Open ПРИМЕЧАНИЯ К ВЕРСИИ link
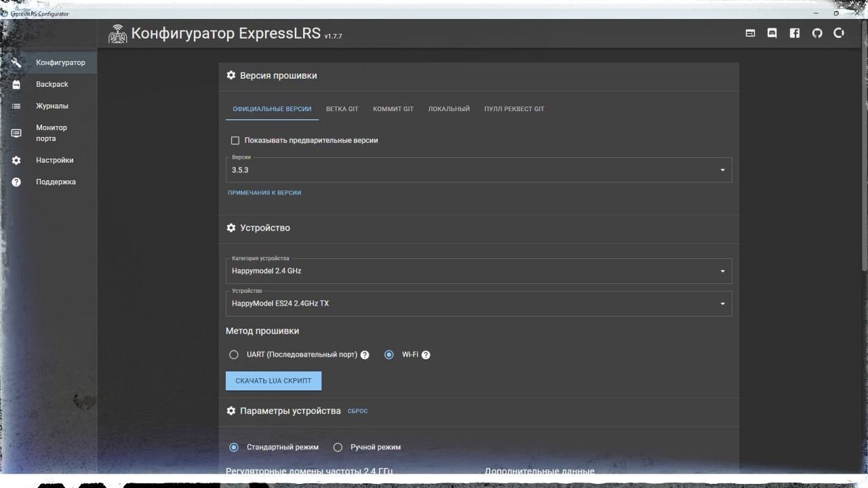Screen dimensions: 868x488 [264, 192]
